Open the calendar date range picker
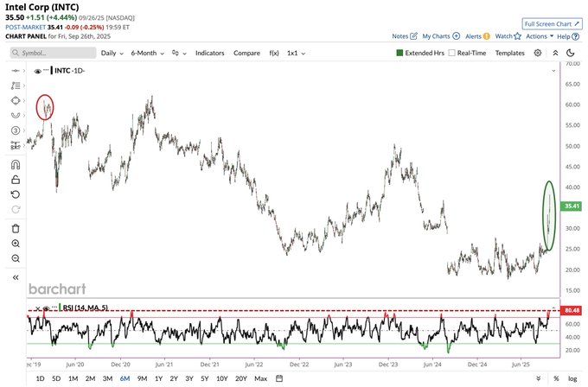588x387 pixels. 279,378
